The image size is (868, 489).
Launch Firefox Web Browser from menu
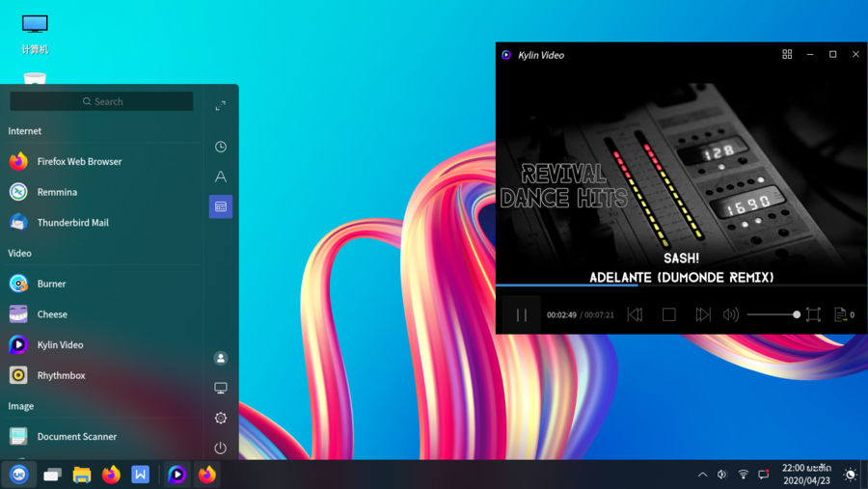103,162
